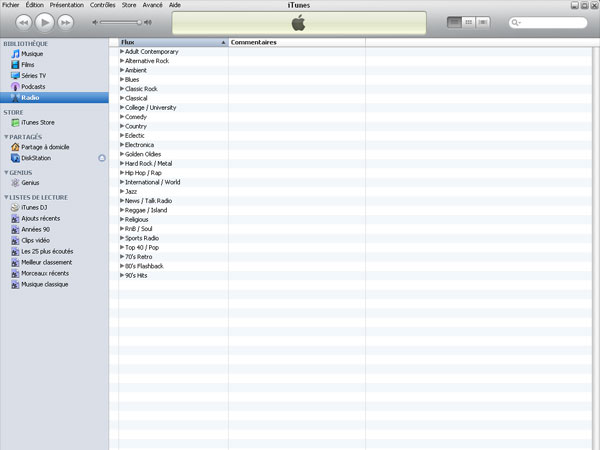The width and height of the screenshot is (600, 450).
Task: Click the Meilleur classement playlist icon
Action: [15, 262]
